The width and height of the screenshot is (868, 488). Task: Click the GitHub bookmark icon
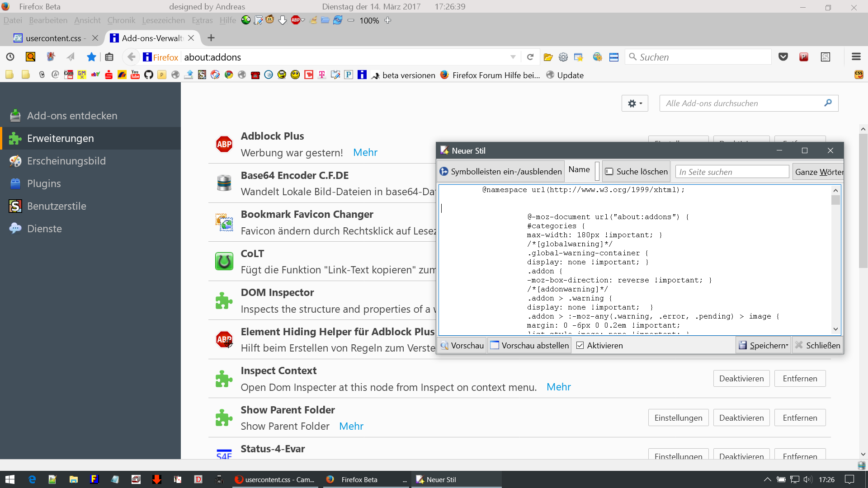[148, 75]
